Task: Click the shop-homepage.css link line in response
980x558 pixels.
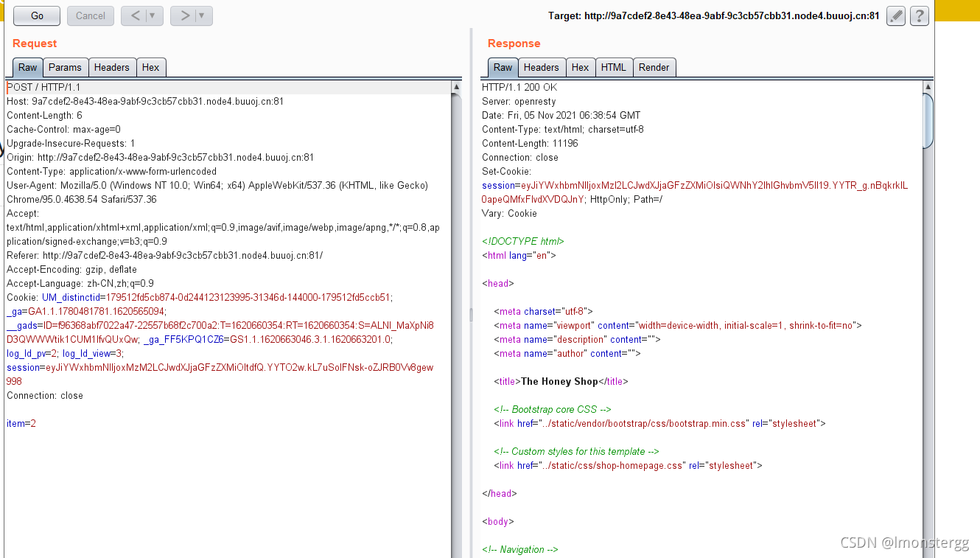Action: pyautogui.click(x=628, y=466)
